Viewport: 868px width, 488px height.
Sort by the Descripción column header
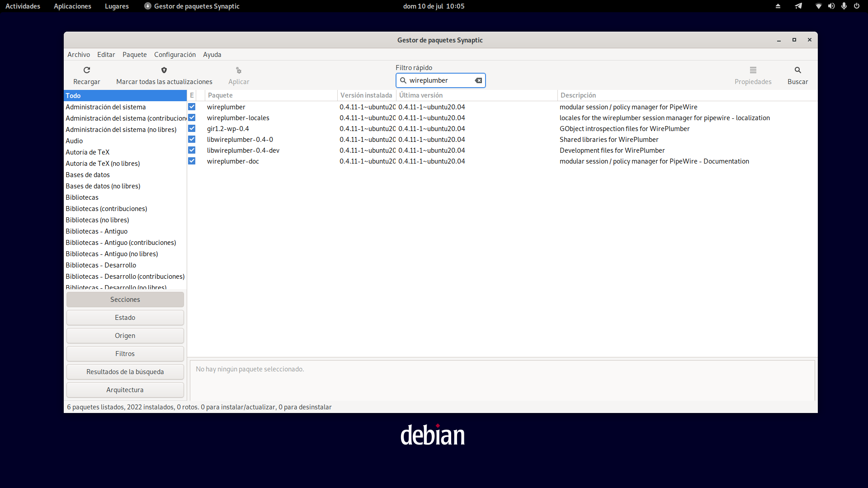[578, 95]
